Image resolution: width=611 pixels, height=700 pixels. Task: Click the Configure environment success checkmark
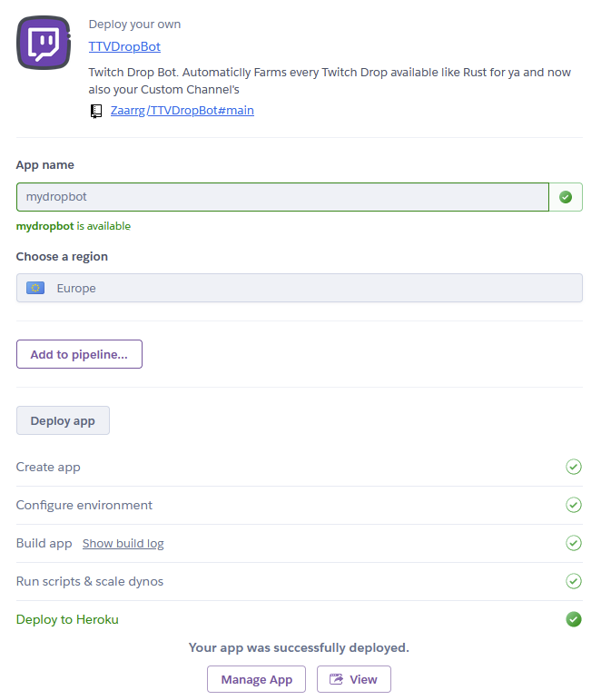tap(573, 505)
